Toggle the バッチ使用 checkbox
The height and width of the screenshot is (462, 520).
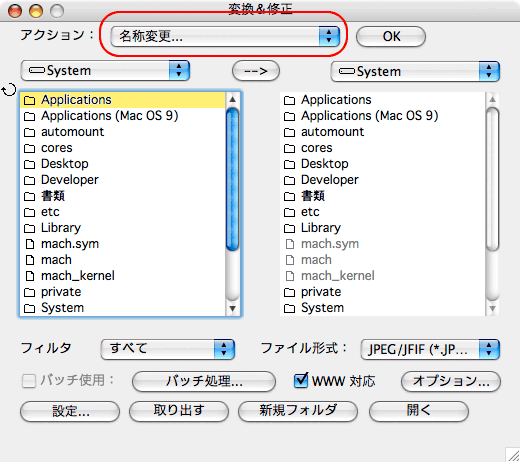point(29,381)
